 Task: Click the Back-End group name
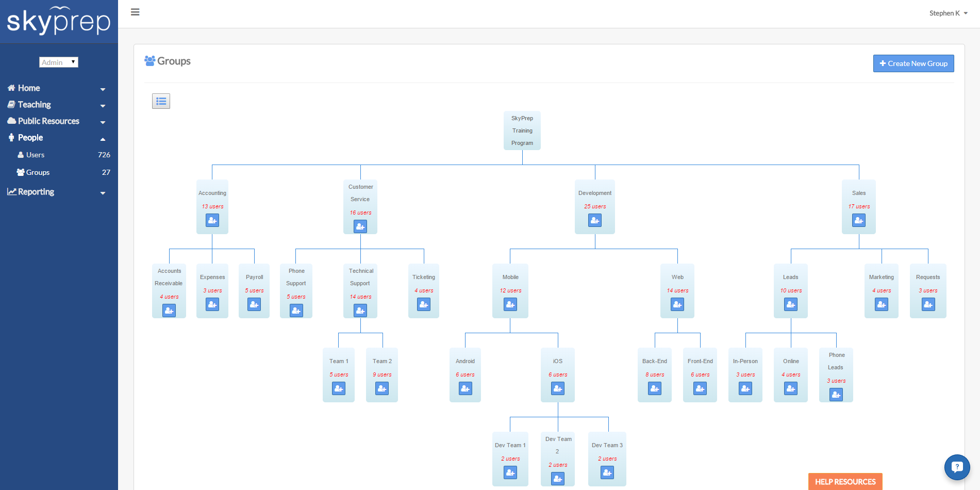click(x=655, y=361)
